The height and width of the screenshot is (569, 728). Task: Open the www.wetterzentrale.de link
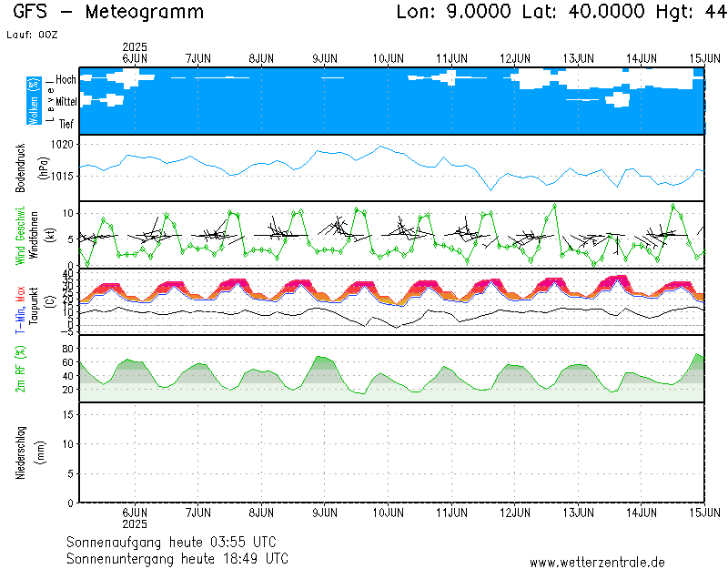pyautogui.click(x=597, y=563)
